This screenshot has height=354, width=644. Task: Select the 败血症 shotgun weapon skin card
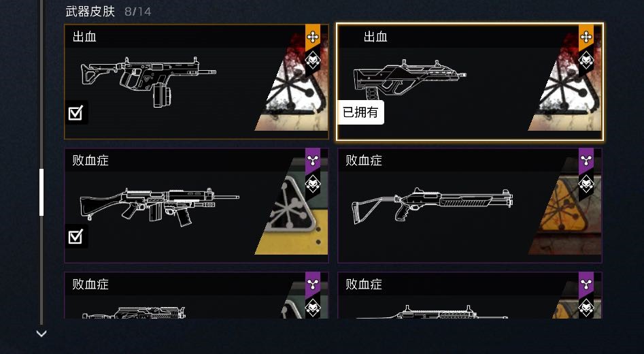(470, 206)
